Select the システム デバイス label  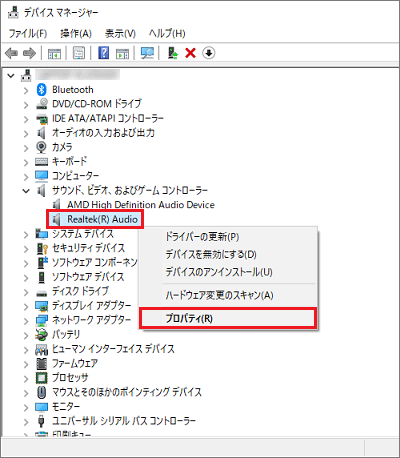[83, 234]
